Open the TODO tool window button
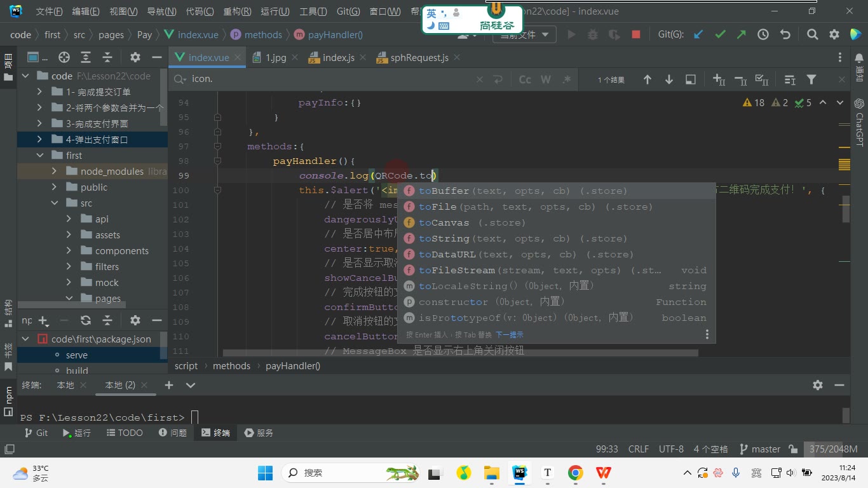Image resolution: width=868 pixels, height=488 pixels. [125, 433]
